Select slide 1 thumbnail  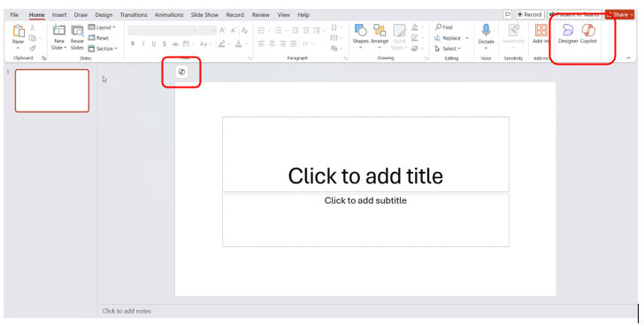[x=52, y=90]
